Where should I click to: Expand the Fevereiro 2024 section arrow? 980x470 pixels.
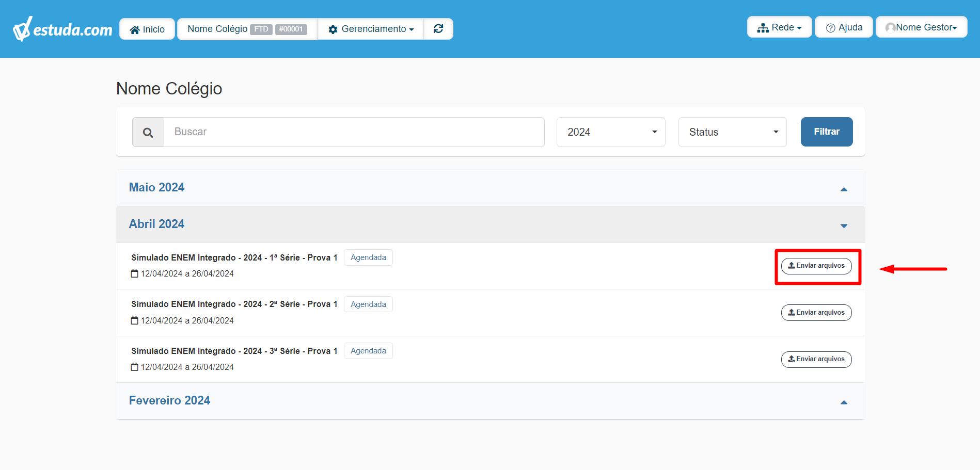[x=844, y=402]
